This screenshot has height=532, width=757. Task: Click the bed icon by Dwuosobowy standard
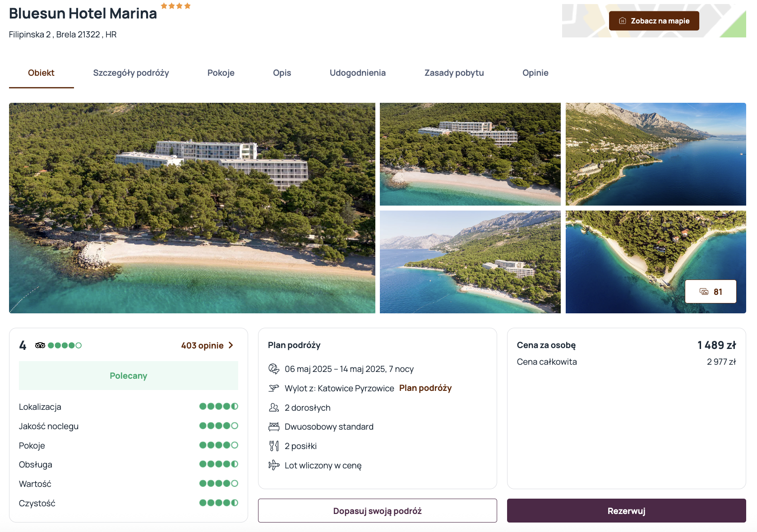(x=274, y=427)
